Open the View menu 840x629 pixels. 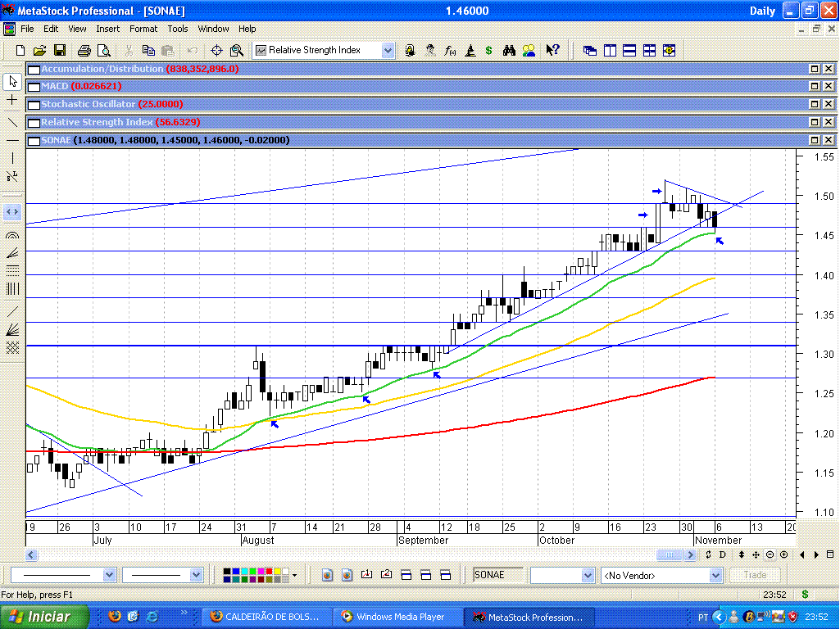pyautogui.click(x=77, y=29)
